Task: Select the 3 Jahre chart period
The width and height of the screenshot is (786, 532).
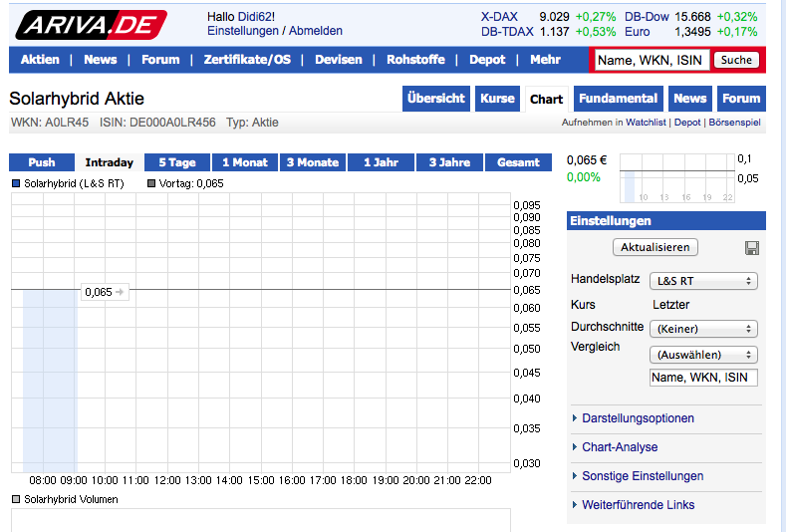Action: tap(449, 162)
